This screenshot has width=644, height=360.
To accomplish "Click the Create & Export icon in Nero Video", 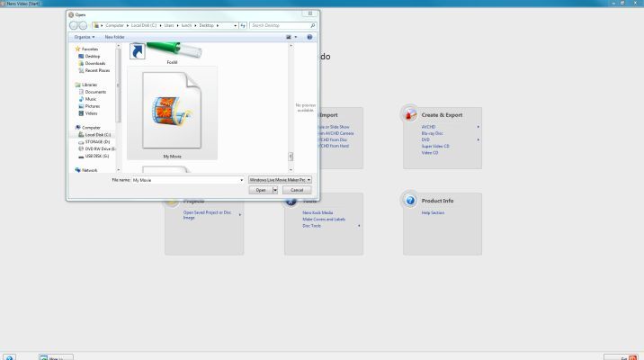I will coord(410,114).
